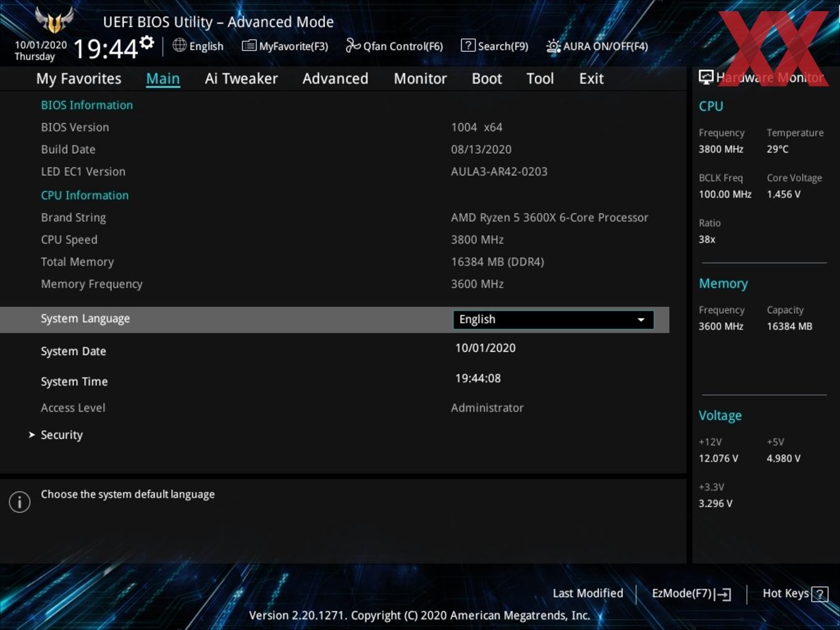Image resolution: width=840 pixels, height=630 pixels.
Task: Switch to the Boot tab
Action: pyautogui.click(x=487, y=78)
